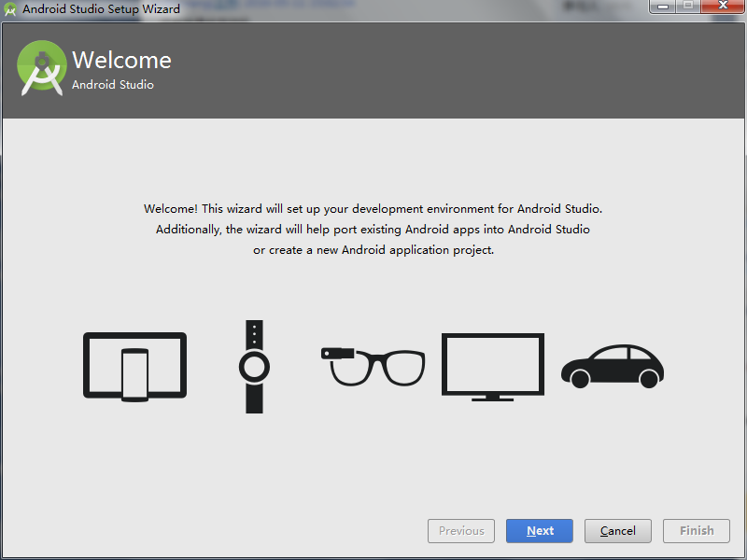The height and width of the screenshot is (560, 747).
Task: Click the Cancel button
Action: [618, 530]
